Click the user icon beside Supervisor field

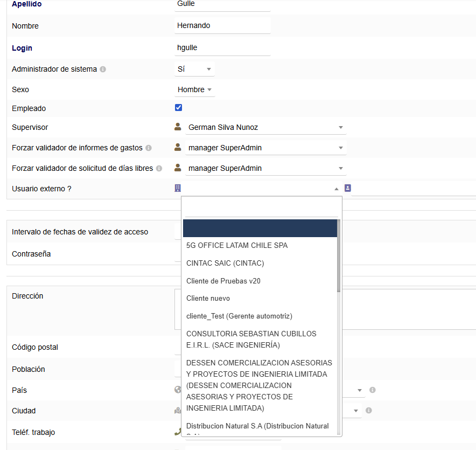click(178, 127)
